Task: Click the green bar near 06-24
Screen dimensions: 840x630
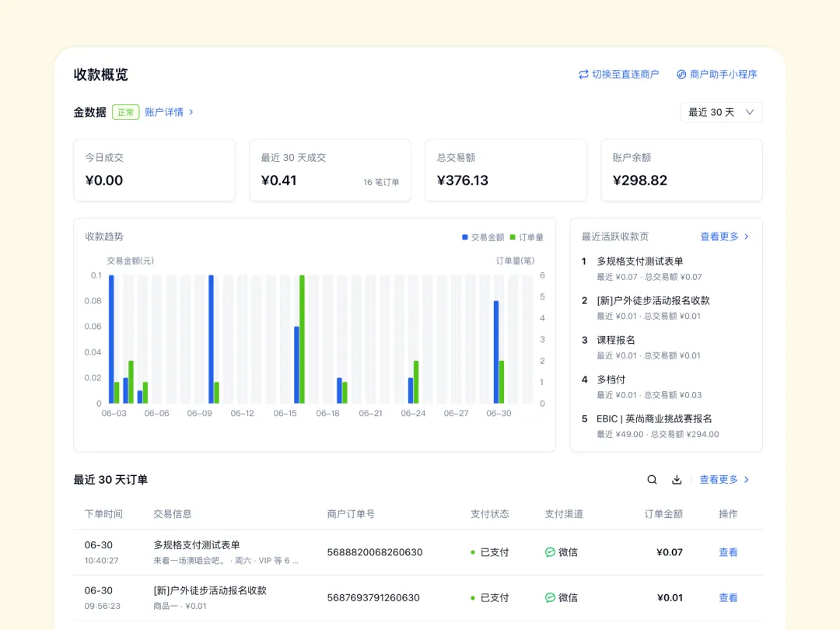Action: [x=416, y=382]
